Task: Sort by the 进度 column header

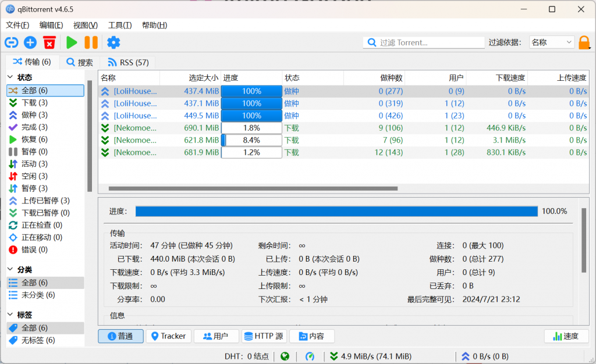Action: pyautogui.click(x=251, y=78)
